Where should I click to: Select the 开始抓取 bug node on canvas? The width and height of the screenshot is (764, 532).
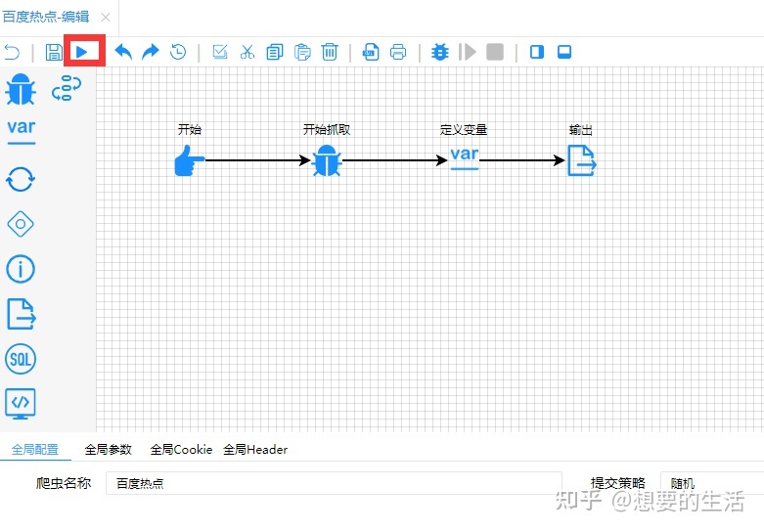(x=327, y=160)
